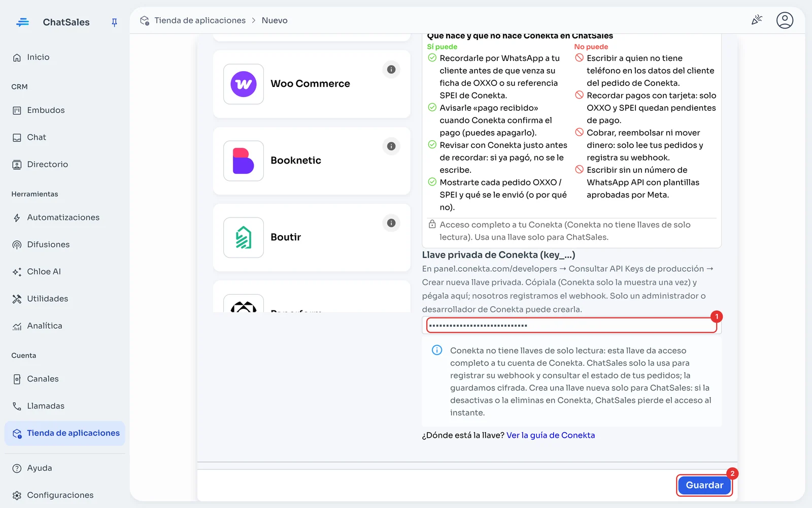Show info for Woo Commerce app

tap(391, 70)
